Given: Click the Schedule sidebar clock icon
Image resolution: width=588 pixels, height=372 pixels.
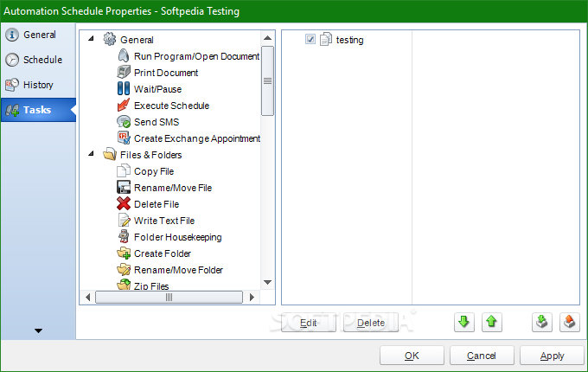Looking at the screenshot, I should click(x=11, y=60).
